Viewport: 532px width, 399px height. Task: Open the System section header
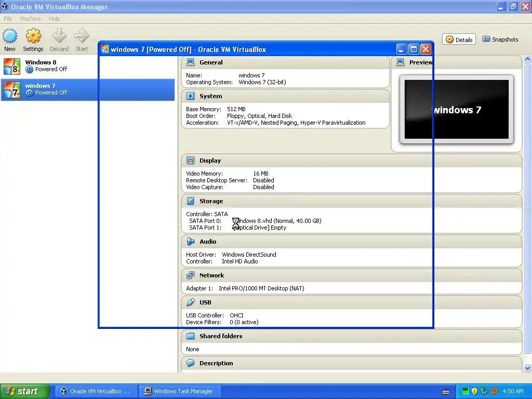(x=211, y=96)
